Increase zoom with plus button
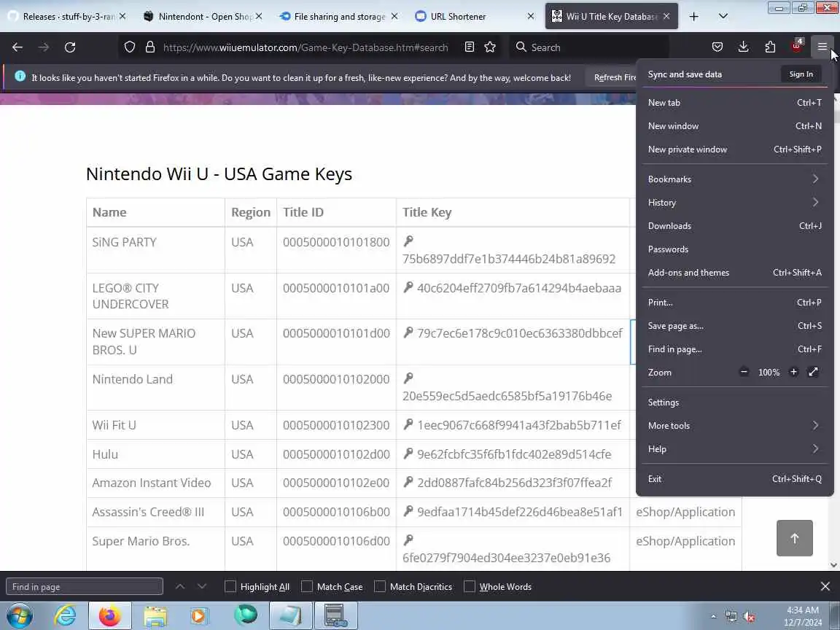Image resolution: width=840 pixels, height=630 pixels. tap(793, 373)
